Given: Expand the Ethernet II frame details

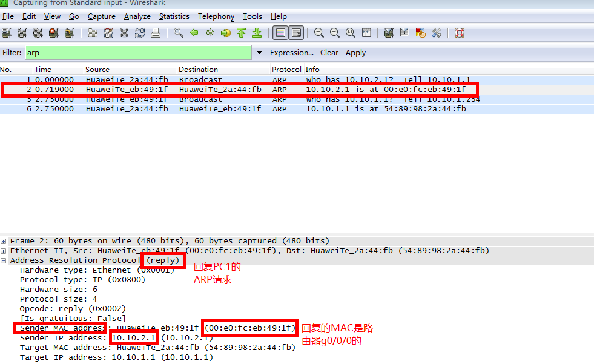Looking at the screenshot, I should pyautogui.click(x=5, y=250).
